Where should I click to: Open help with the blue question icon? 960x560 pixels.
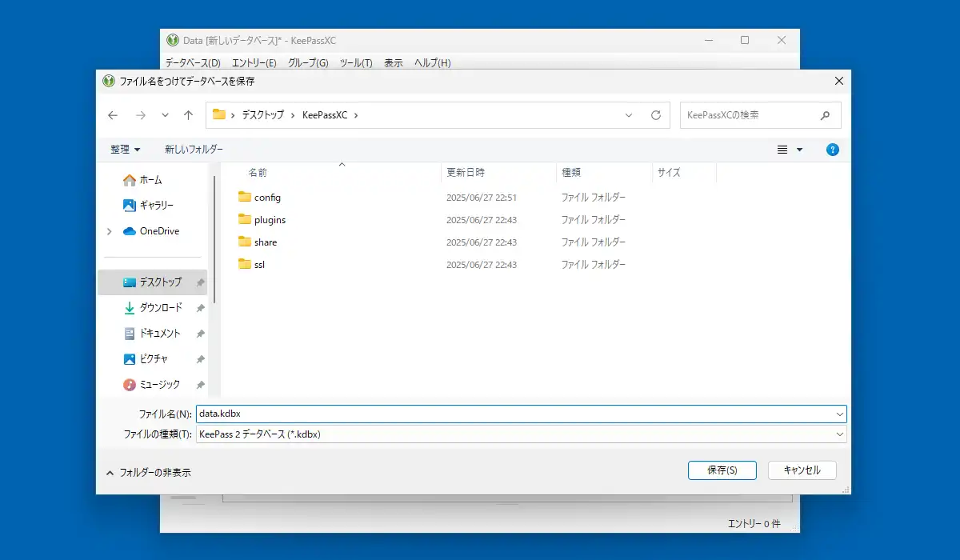tap(833, 150)
